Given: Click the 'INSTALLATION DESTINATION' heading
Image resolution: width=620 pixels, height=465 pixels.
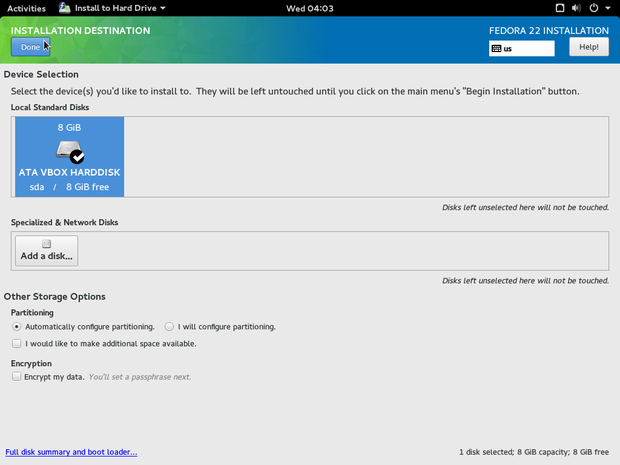Looking at the screenshot, I should (81, 31).
